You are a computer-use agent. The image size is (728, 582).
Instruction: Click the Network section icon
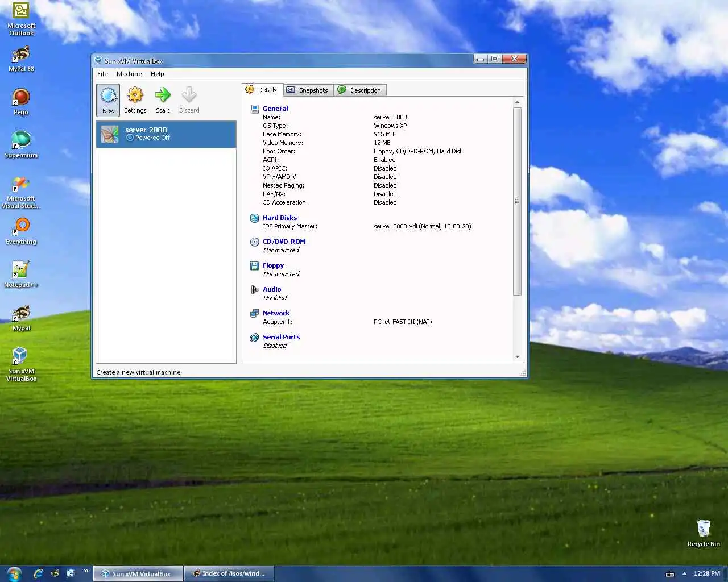tap(255, 313)
